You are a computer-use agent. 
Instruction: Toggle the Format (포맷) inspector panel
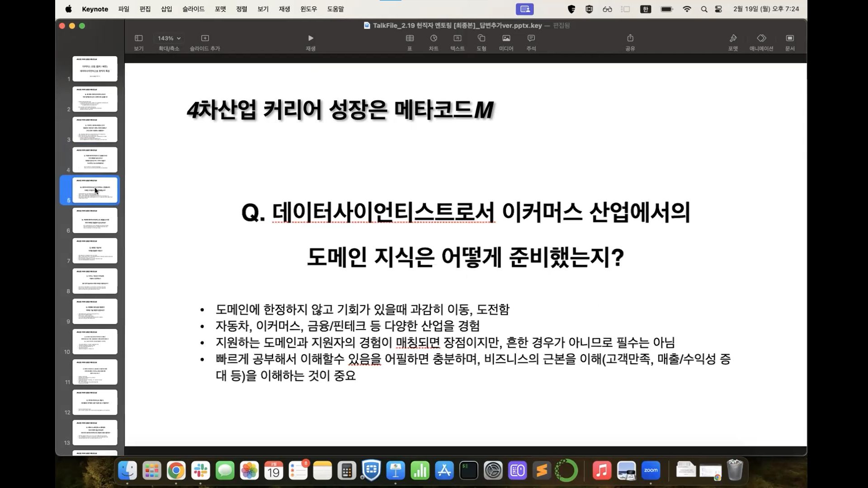click(x=733, y=38)
